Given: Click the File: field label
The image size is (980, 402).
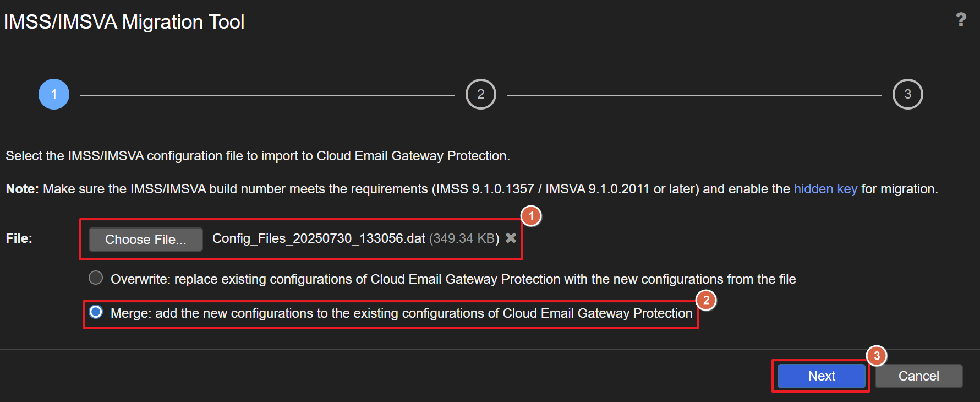Looking at the screenshot, I should [19, 238].
